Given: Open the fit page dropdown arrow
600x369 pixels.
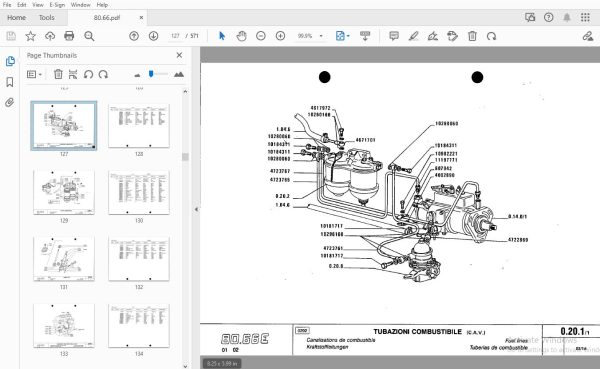Looking at the screenshot, I should click(348, 36).
